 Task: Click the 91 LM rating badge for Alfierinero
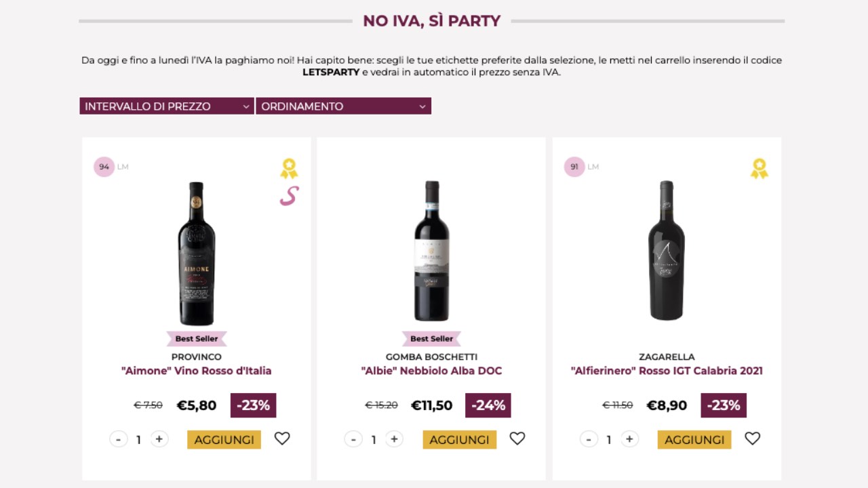click(574, 166)
